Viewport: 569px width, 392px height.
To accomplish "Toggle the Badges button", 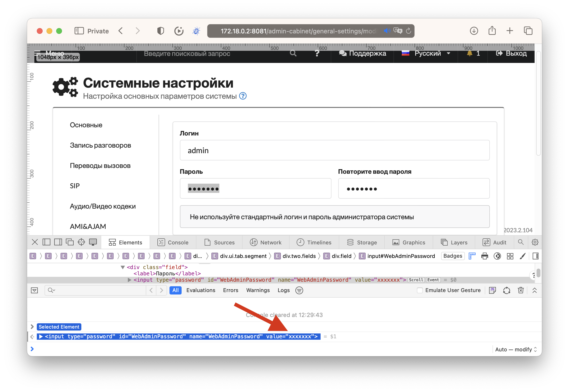I will (x=453, y=256).
